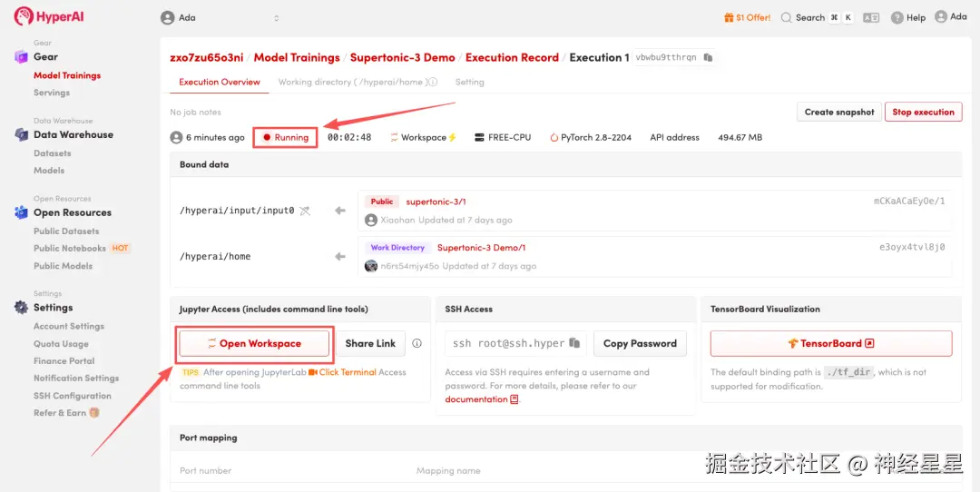Open the TensorBoard button
The image size is (980, 492).
(831, 343)
